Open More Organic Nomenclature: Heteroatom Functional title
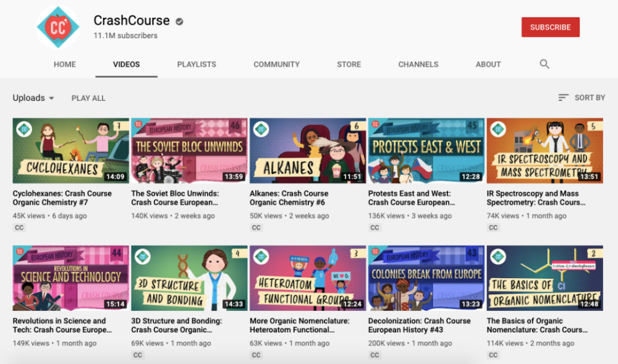The width and height of the screenshot is (618, 364). coord(300,325)
